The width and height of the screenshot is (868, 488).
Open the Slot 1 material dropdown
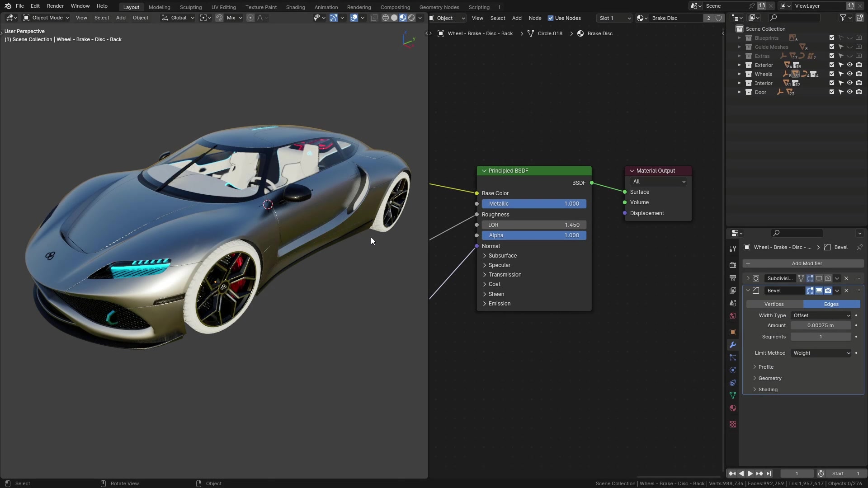(614, 18)
